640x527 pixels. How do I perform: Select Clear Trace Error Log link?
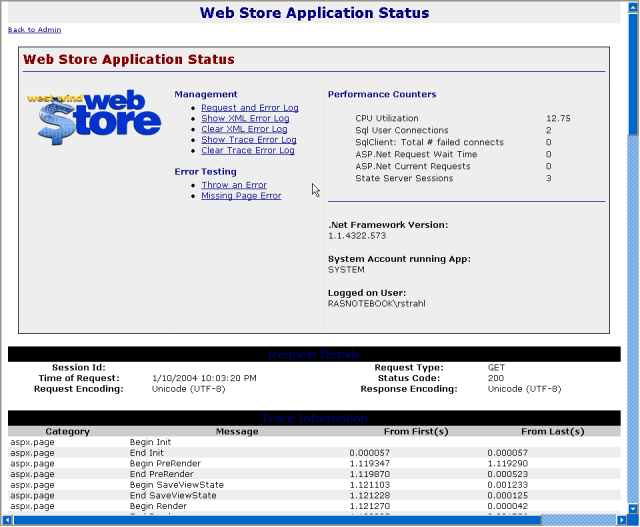coord(247,151)
